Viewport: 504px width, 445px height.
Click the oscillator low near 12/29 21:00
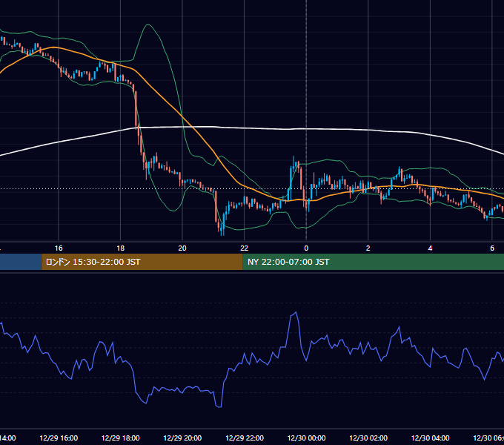click(219, 406)
